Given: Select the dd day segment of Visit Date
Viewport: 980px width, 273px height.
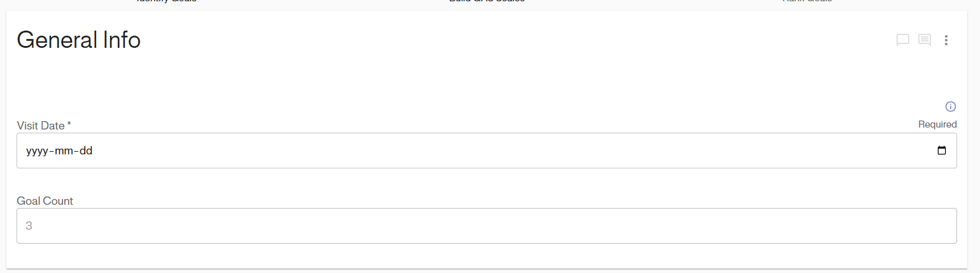Looking at the screenshot, I should 85,151.
